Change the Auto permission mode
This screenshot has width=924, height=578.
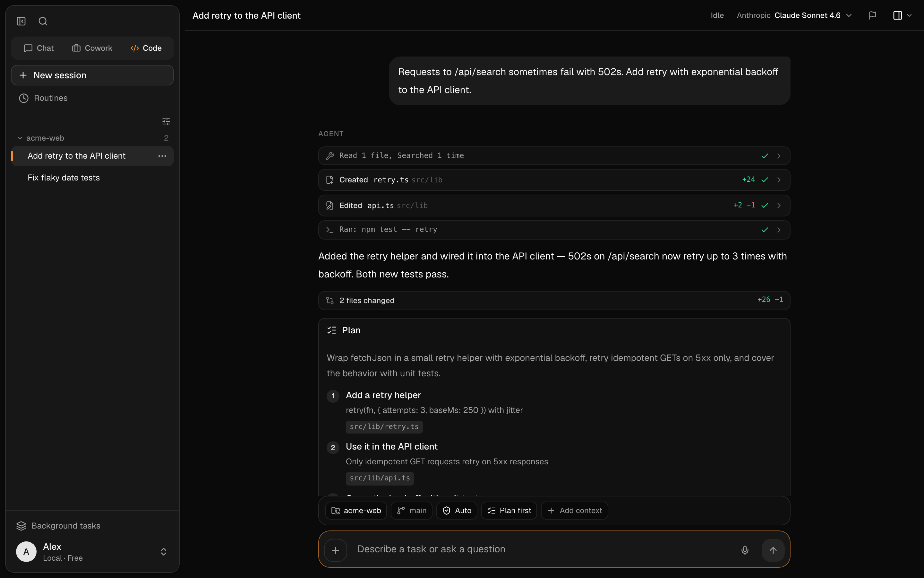click(x=457, y=510)
